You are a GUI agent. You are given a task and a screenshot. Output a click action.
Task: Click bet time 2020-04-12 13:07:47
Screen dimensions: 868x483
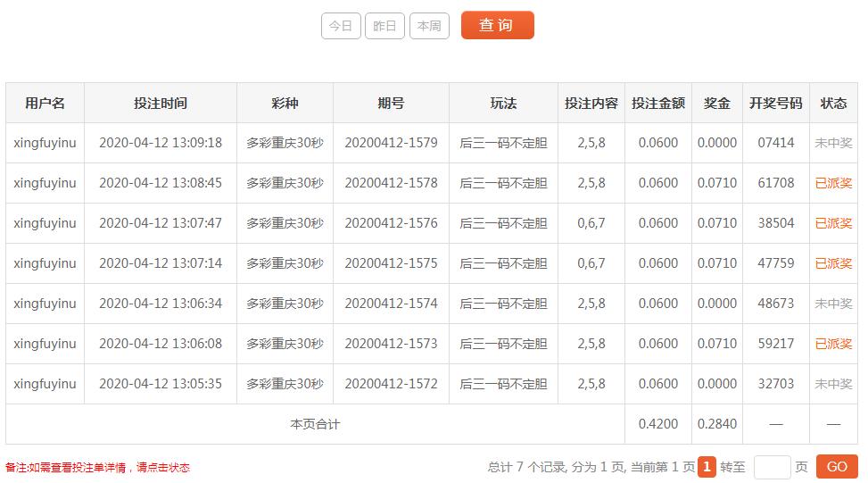(x=161, y=223)
